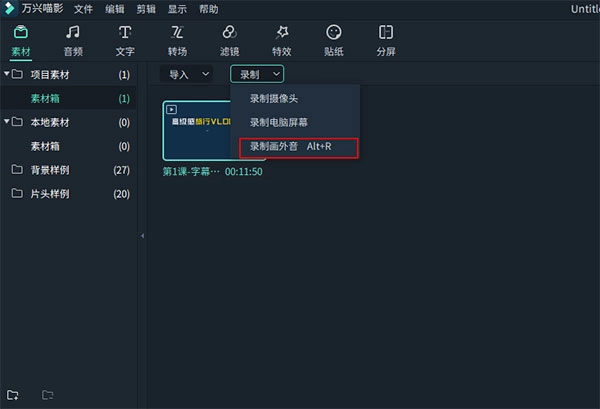Click folder icon next to 项目素材
The height and width of the screenshot is (409, 600).
tap(17, 74)
